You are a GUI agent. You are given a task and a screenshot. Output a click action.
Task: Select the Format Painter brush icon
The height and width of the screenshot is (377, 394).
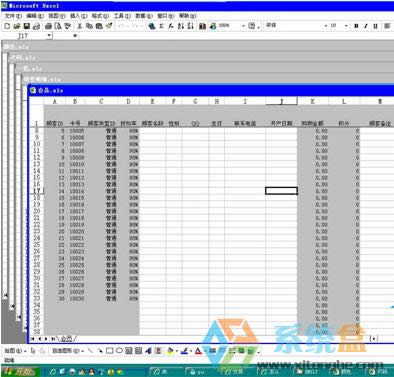click(109, 26)
